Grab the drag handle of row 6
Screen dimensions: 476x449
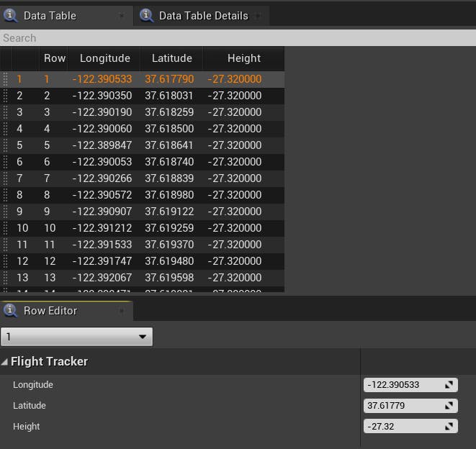click(x=5, y=162)
